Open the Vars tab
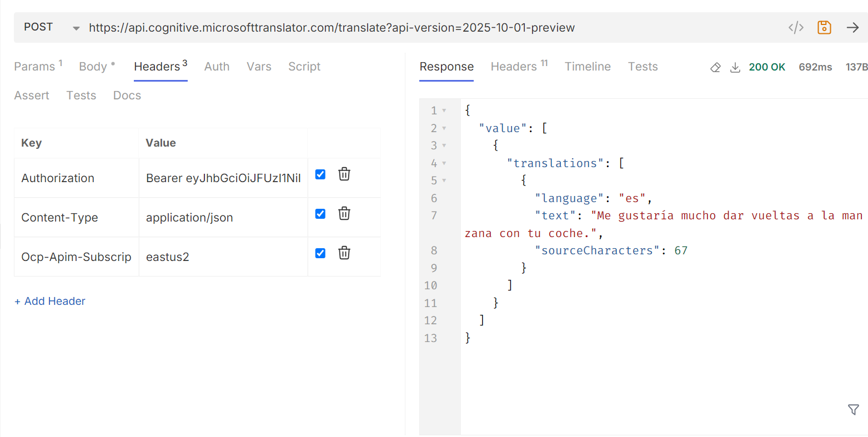The width and height of the screenshot is (868, 437). (x=259, y=67)
